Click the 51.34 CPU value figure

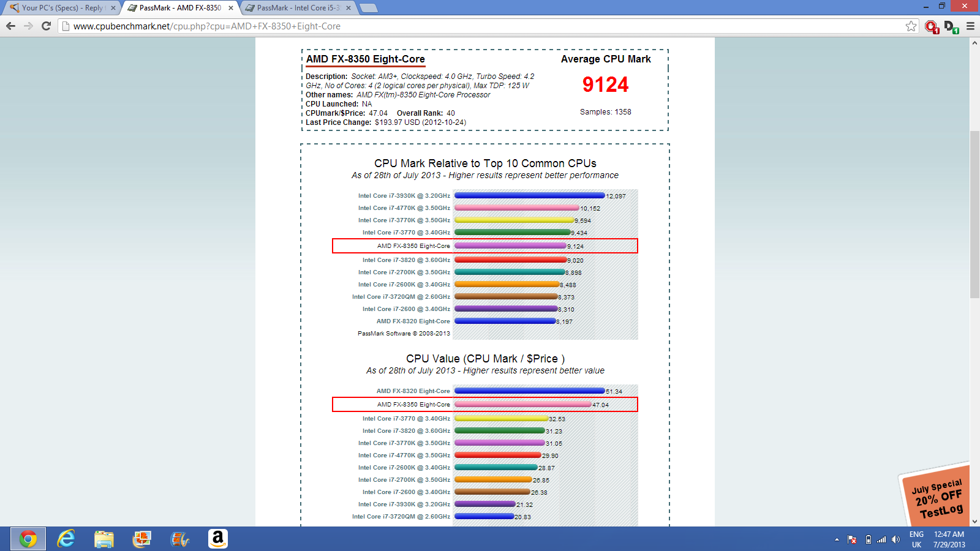pyautogui.click(x=614, y=392)
